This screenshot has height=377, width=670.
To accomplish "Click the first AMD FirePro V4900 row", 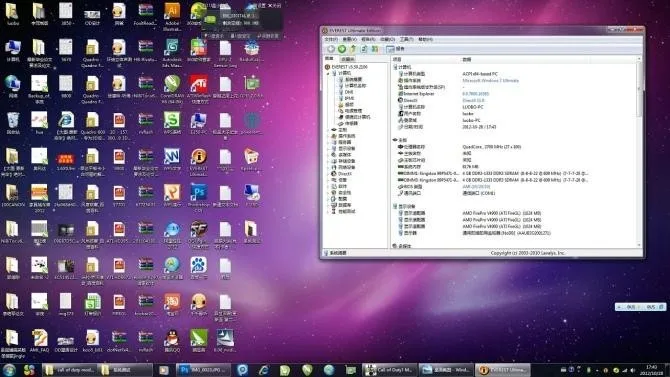I will pos(502,213).
